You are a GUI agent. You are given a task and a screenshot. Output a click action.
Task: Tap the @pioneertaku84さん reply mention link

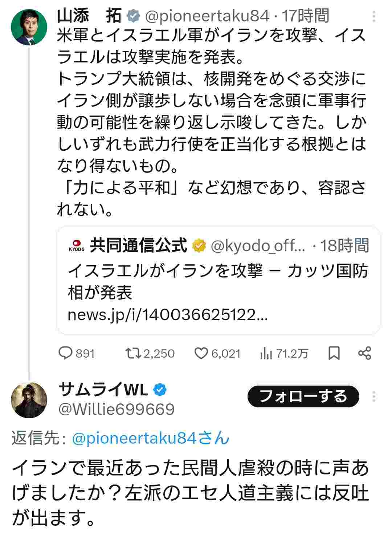151,439
